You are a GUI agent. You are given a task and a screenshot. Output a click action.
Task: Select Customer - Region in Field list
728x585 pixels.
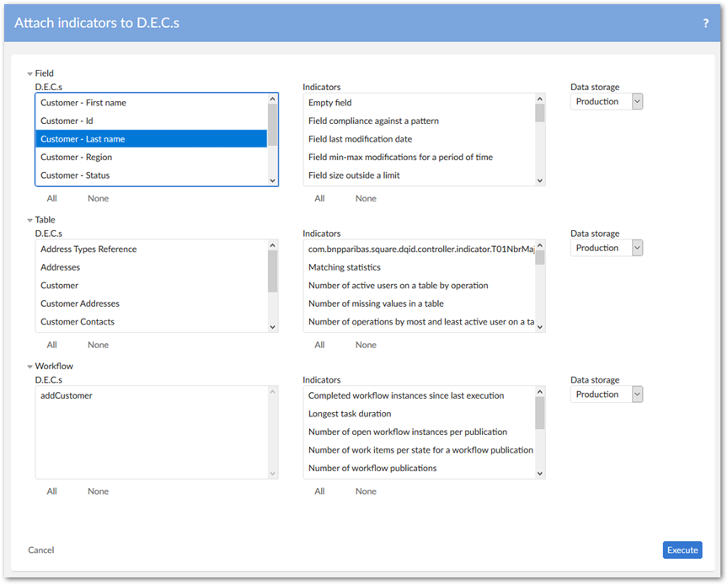[x=76, y=158]
